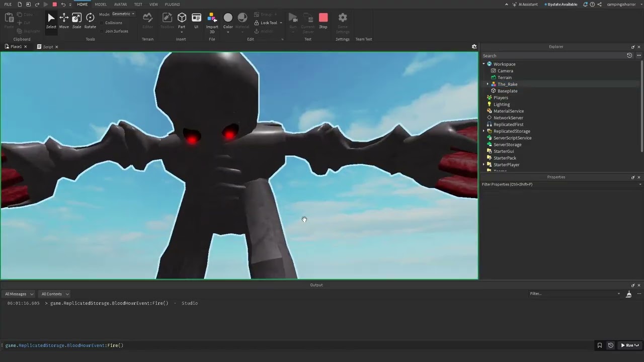Toggle the Collisions checkbox
Viewport: 644px width, 362px height.
coord(102,23)
